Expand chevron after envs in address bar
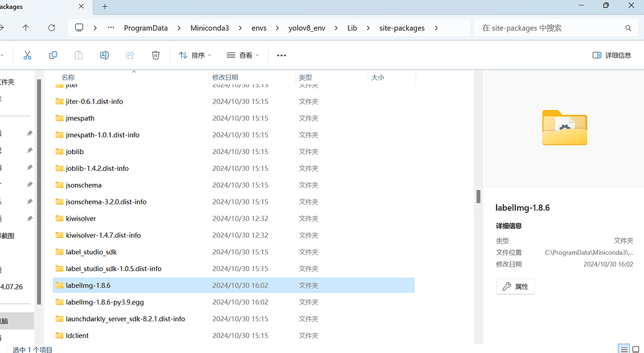The width and height of the screenshot is (644, 353). 278,28
